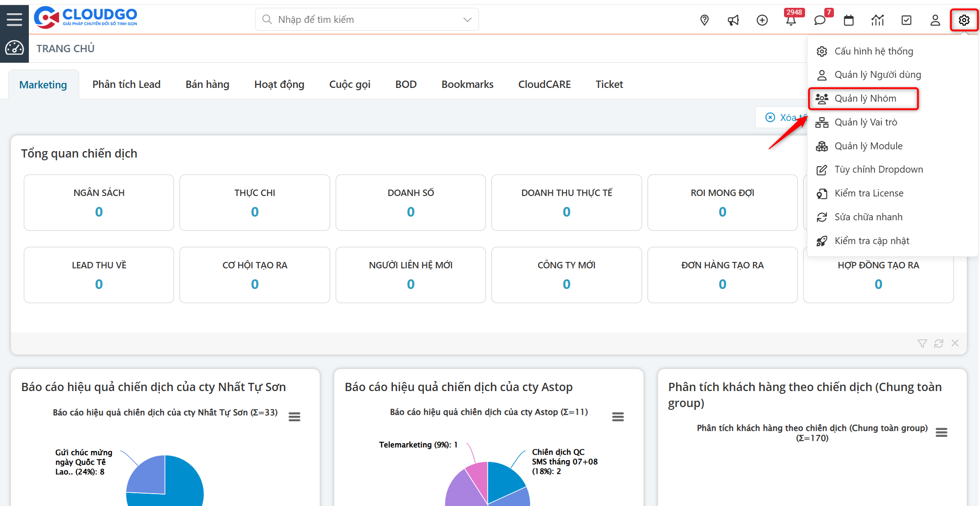Screen dimensions: 980x506
Task: Switch to the Phân tích Lead tab
Action: [x=126, y=84]
